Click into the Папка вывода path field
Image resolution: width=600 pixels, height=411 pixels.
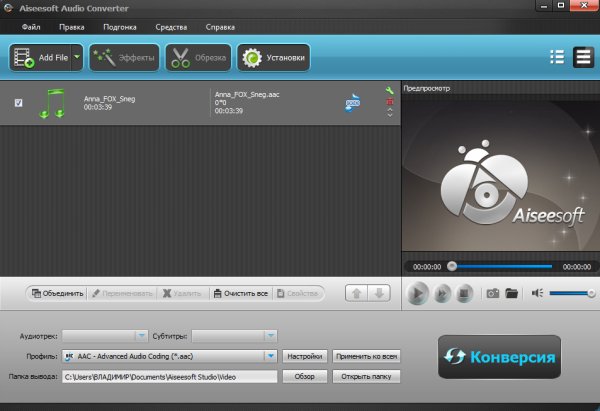coord(170,377)
